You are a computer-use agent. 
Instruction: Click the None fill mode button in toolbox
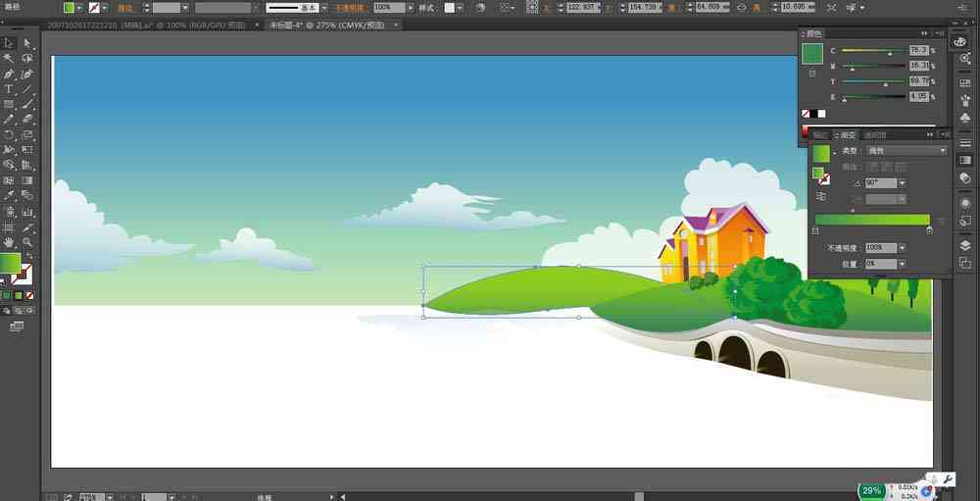[29, 295]
